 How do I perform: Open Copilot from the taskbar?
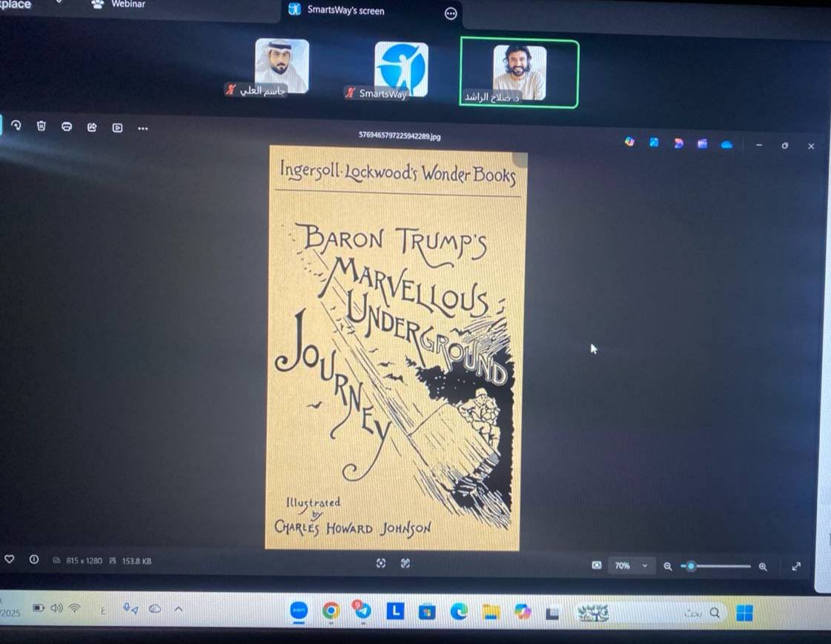tap(523, 612)
